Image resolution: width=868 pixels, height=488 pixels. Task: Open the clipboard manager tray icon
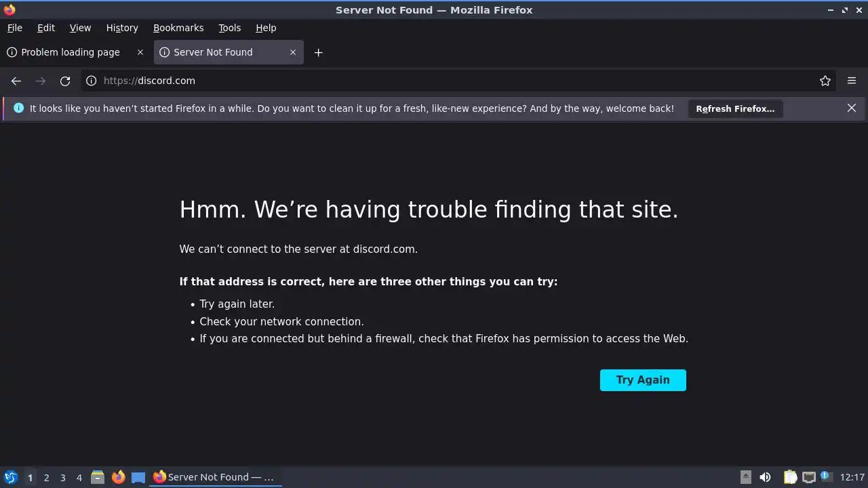tap(790, 477)
